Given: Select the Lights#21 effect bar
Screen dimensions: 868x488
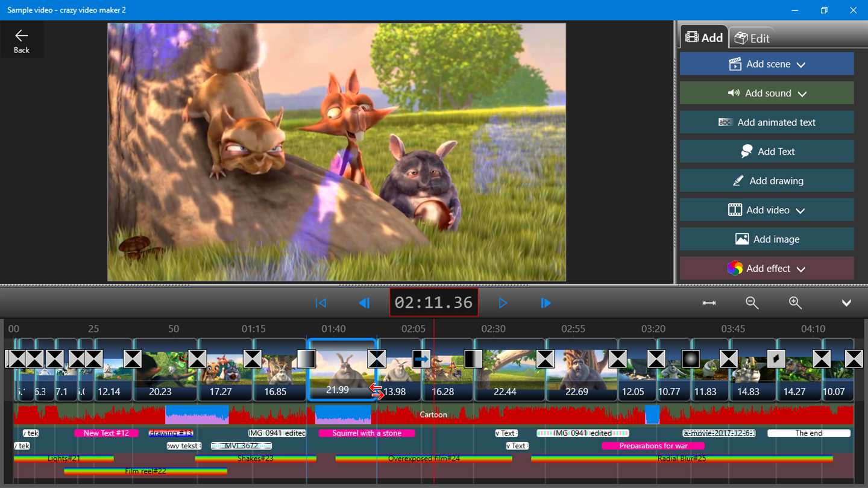Looking at the screenshot, I should pyautogui.click(x=63, y=459).
